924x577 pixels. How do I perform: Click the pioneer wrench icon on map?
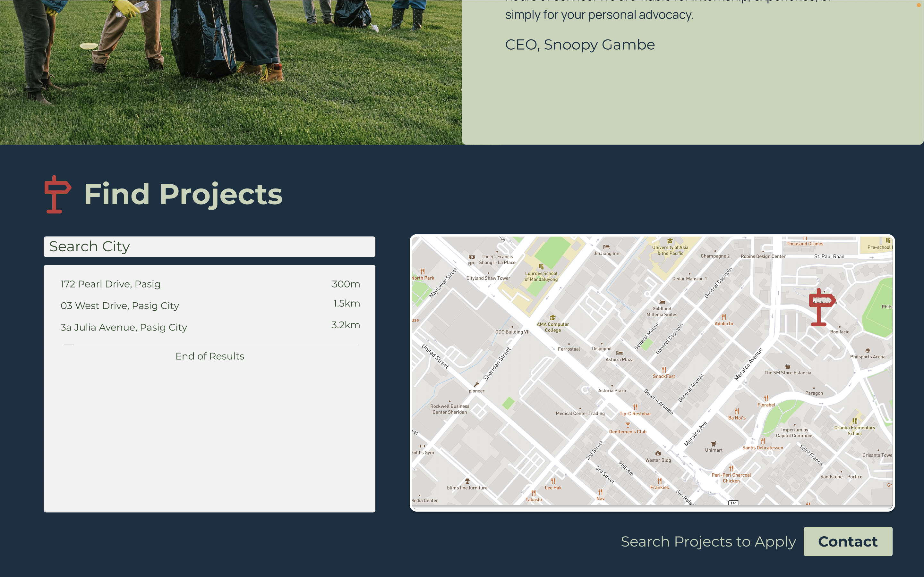click(x=476, y=384)
